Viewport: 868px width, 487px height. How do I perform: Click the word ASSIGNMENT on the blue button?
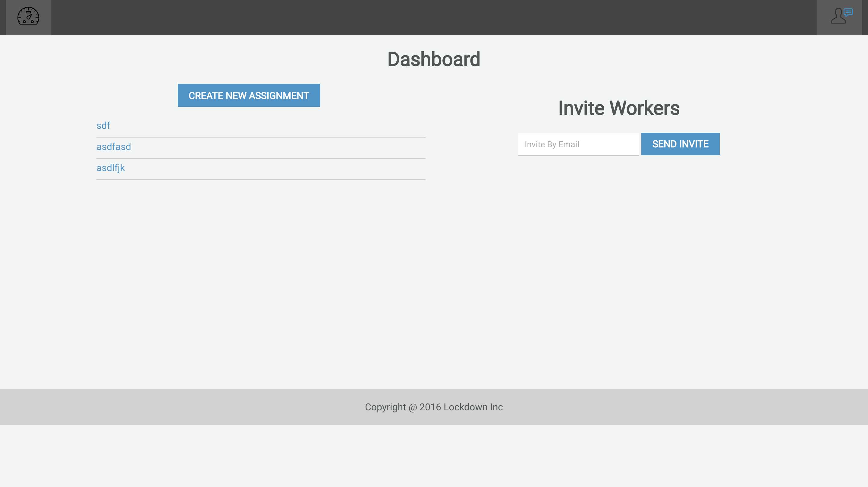[x=279, y=96]
